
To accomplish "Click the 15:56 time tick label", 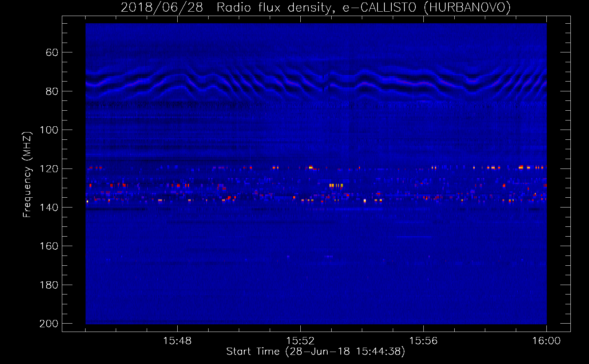I will (423, 341).
